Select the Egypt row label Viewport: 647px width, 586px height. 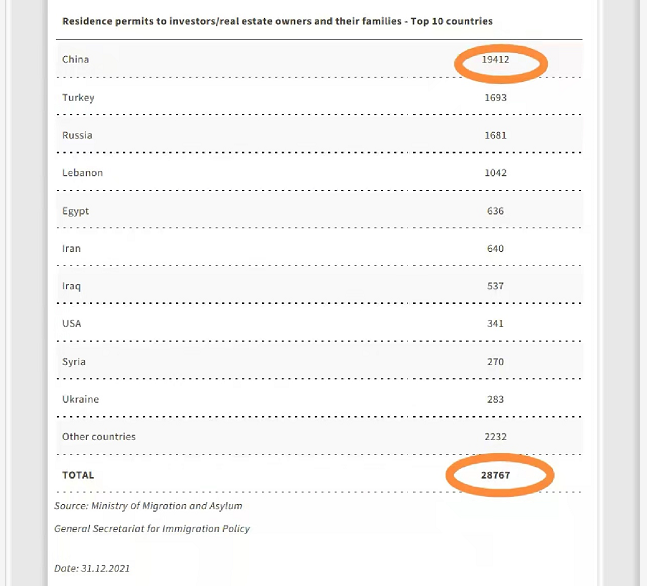76,211
